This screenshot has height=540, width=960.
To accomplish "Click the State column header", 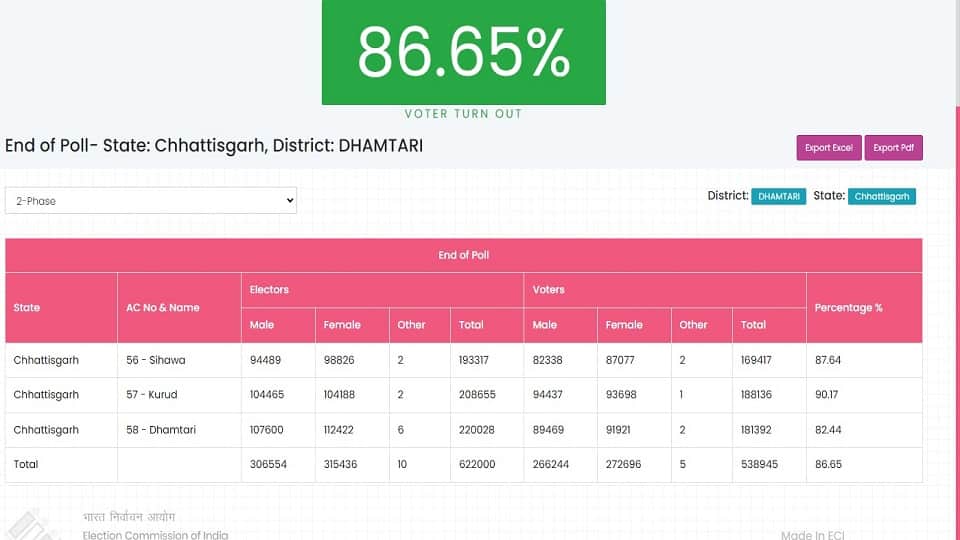I will [x=61, y=307].
